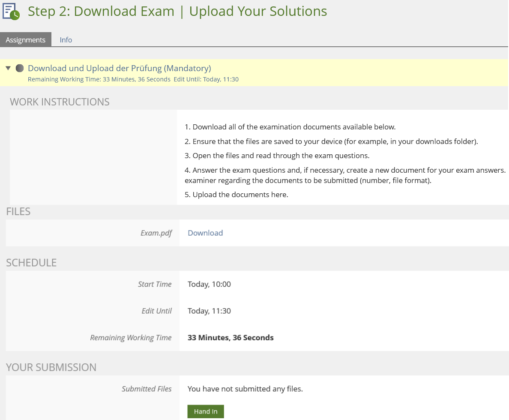This screenshot has height=420, width=509.
Task: Collapse the Download und Upload der Prüfung section
Action: pyautogui.click(x=8, y=68)
